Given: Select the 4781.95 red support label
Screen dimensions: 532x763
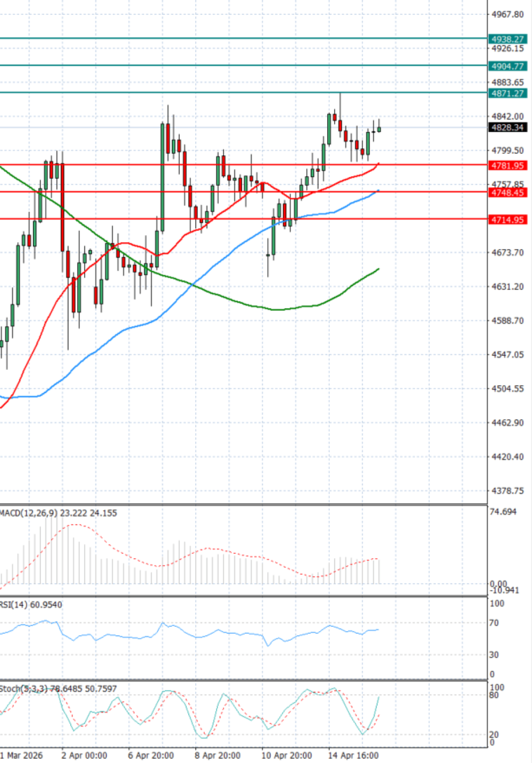Looking at the screenshot, I should [x=508, y=165].
